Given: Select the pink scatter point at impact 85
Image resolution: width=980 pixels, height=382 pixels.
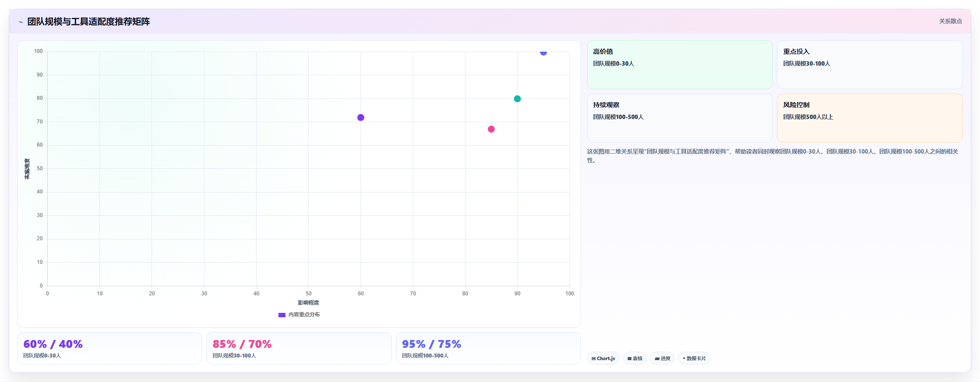Looking at the screenshot, I should click(491, 129).
